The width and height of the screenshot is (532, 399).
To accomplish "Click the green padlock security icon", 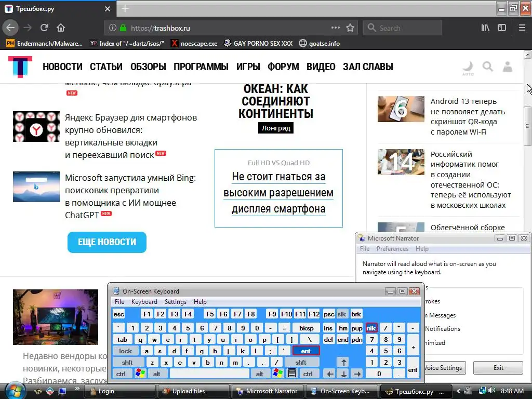I will [x=123, y=28].
